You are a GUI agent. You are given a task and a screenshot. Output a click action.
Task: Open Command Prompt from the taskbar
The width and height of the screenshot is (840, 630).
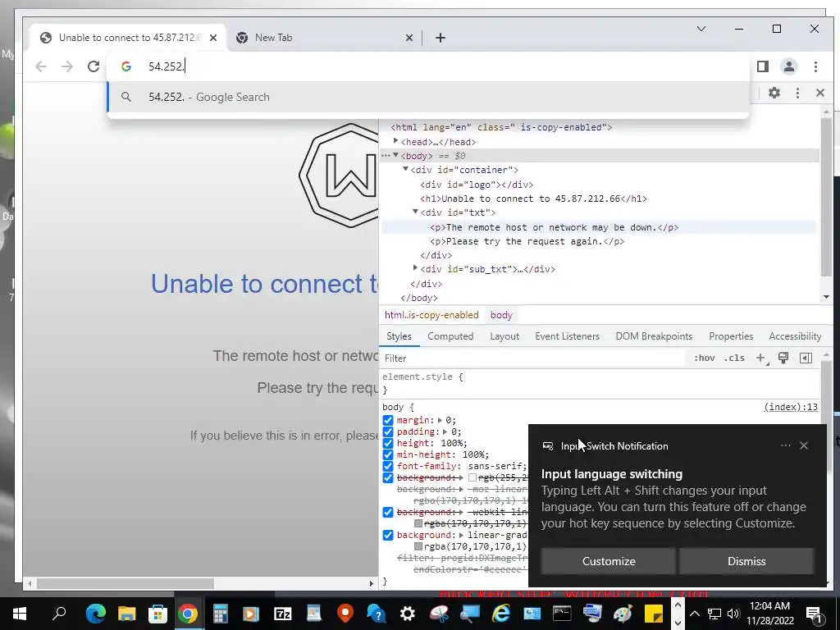562,614
